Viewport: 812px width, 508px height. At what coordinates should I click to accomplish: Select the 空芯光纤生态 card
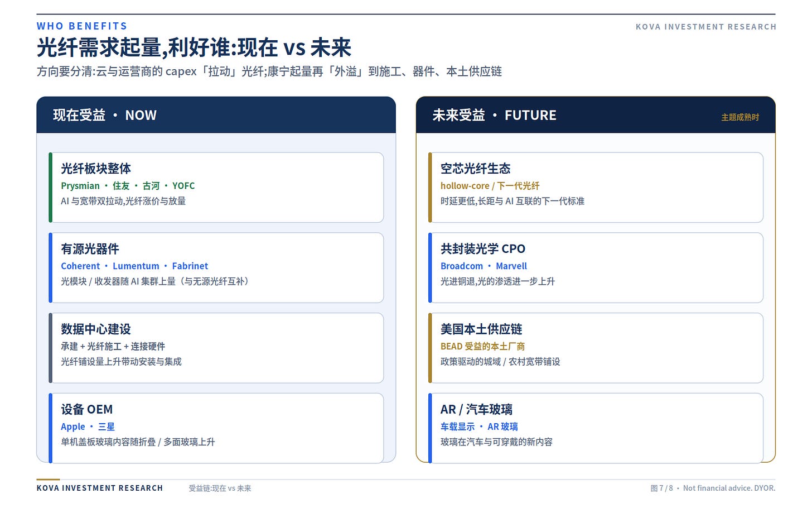click(x=596, y=188)
